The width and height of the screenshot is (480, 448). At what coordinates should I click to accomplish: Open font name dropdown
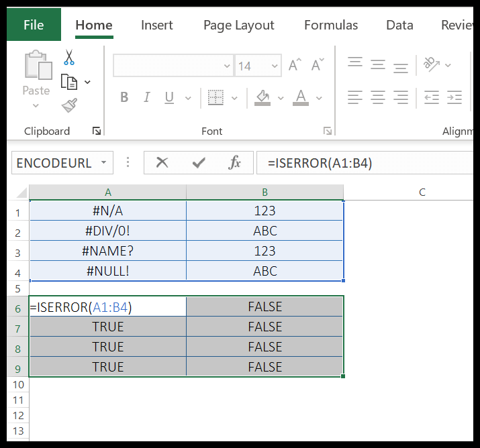(227, 66)
